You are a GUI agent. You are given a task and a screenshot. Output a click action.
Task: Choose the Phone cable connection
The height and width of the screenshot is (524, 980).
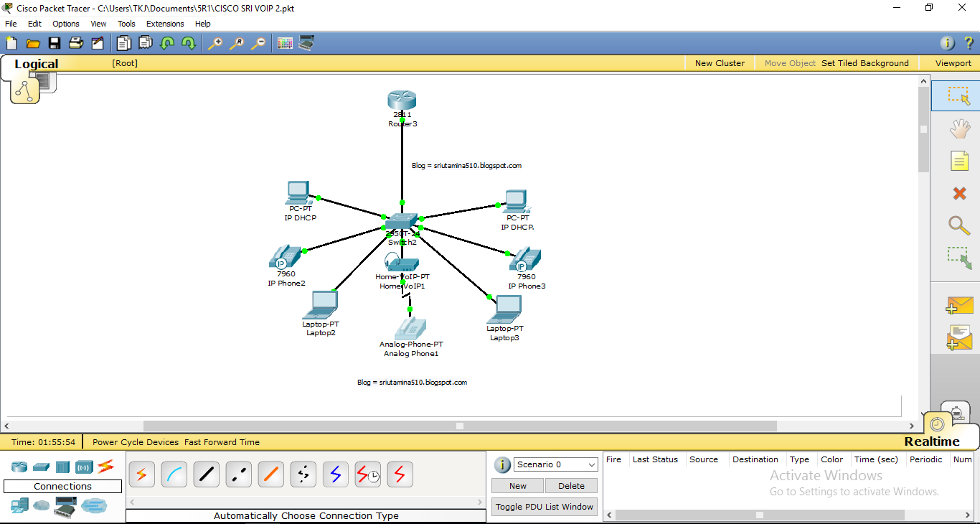tap(303, 474)
